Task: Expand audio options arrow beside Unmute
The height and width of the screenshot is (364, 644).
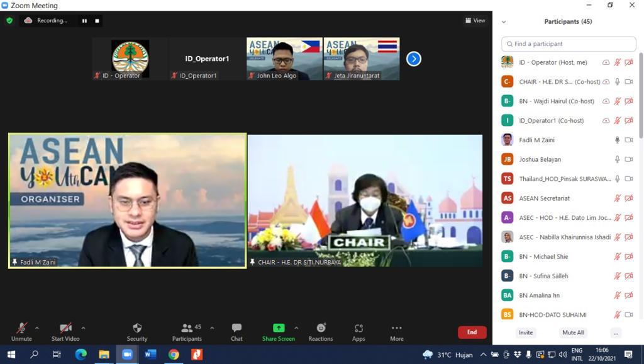Action: pos(37,328)
